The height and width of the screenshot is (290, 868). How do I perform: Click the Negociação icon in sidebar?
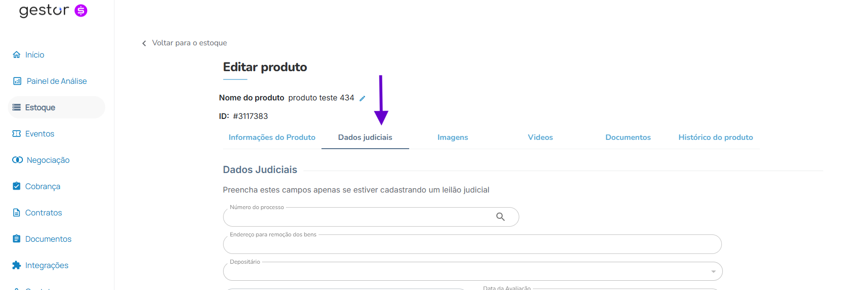[18, 160]
